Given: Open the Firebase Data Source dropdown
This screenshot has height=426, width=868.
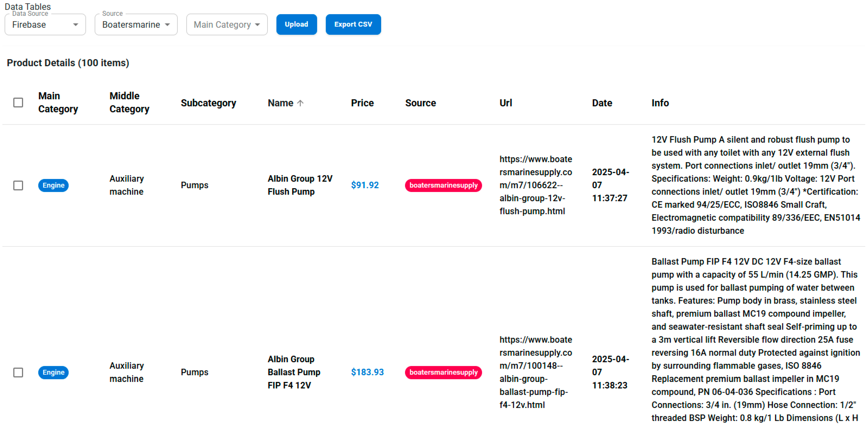Looking at the screenshot, I should [x=45, y=25].
